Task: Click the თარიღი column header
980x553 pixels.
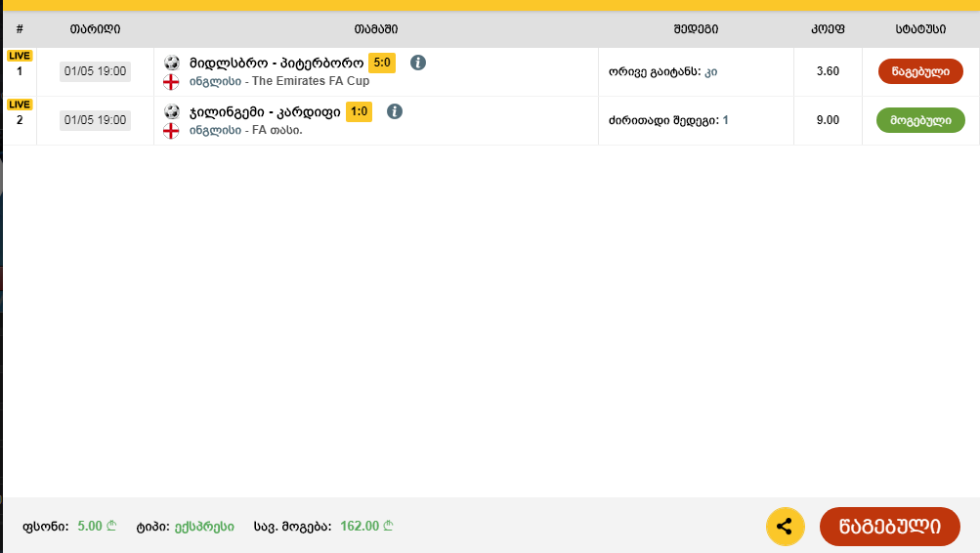Action: coord(95,28)
